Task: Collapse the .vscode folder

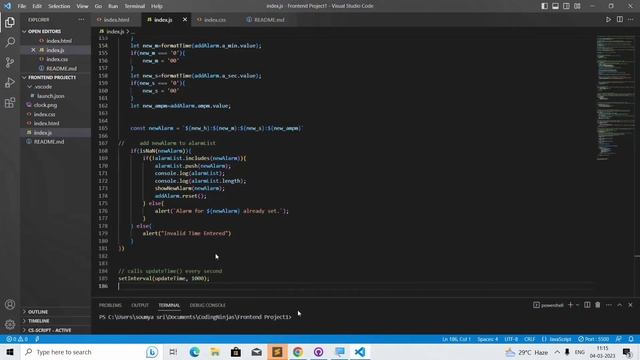Action: tap(43, 87)
